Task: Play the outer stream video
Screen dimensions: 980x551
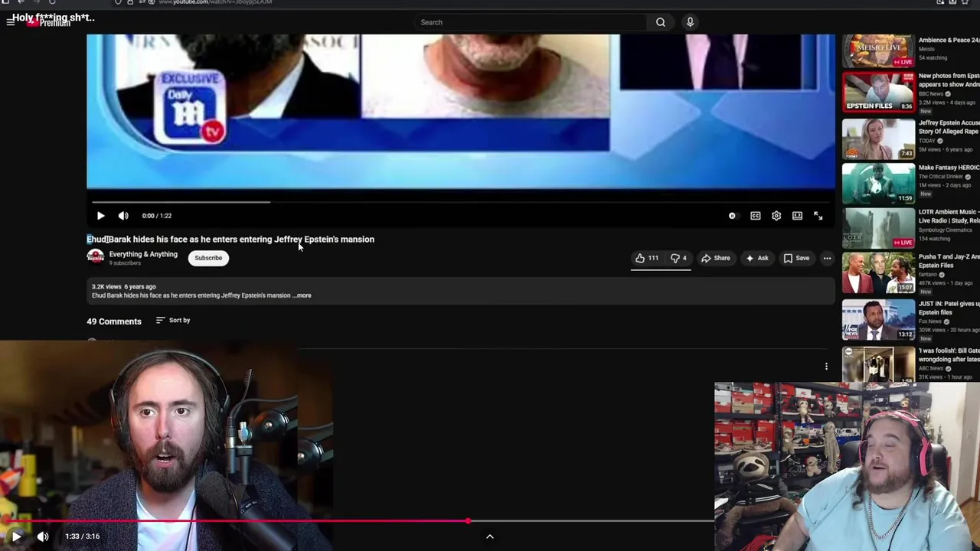Action: [x=16, y=536]
